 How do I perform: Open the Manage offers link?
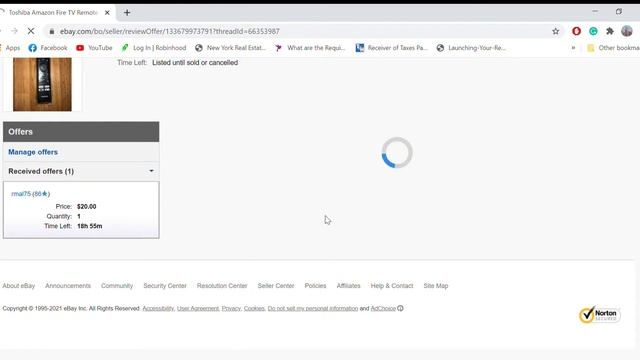(x=33, y=152)
